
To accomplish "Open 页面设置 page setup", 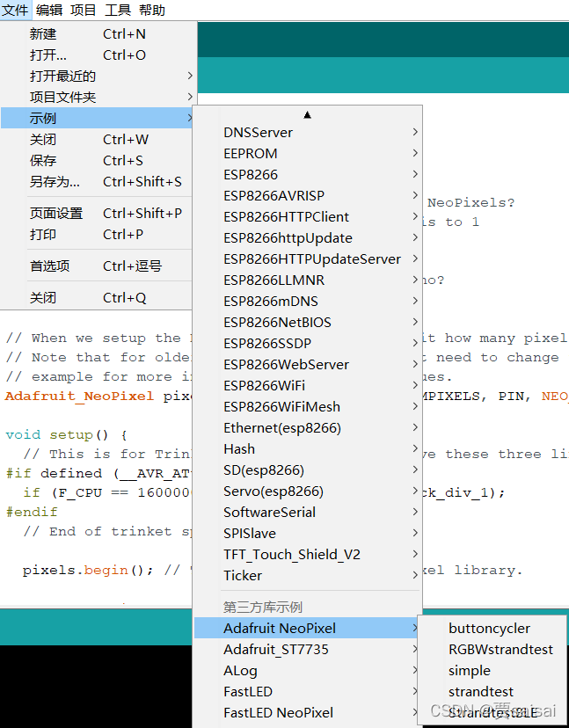I will click(x=97, y=213).
